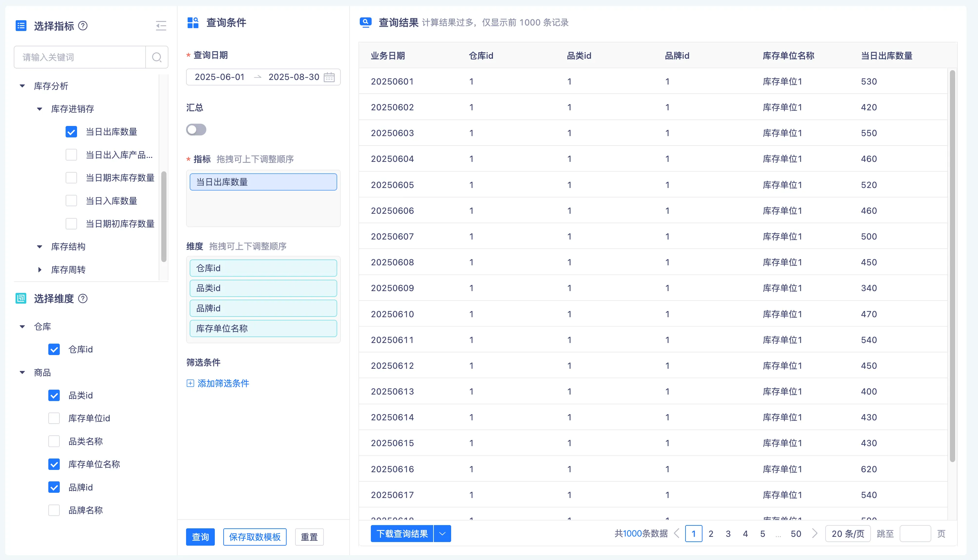This screenshot has height=560, width=978.
Task: Open the date range calendar icon
Action: click(x=329, y=77)
